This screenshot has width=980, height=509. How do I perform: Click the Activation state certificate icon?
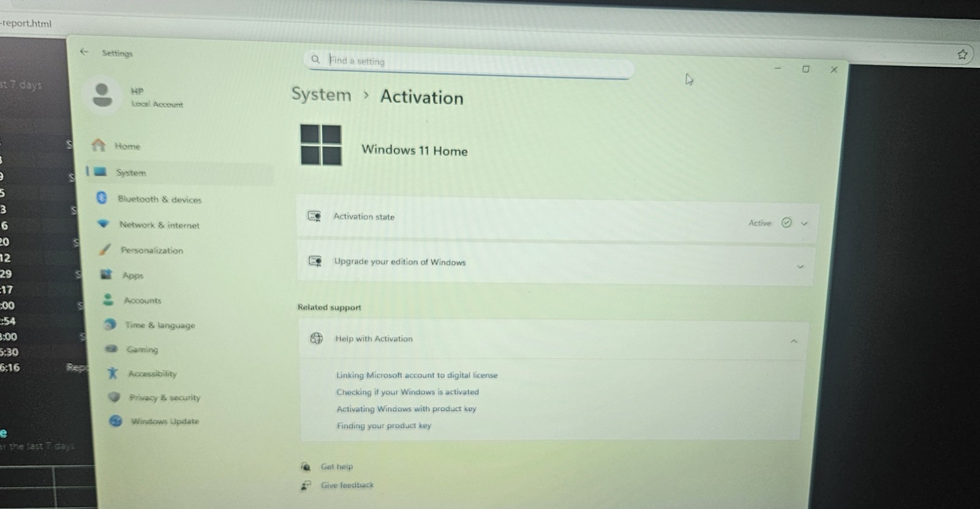coord(315,216)
